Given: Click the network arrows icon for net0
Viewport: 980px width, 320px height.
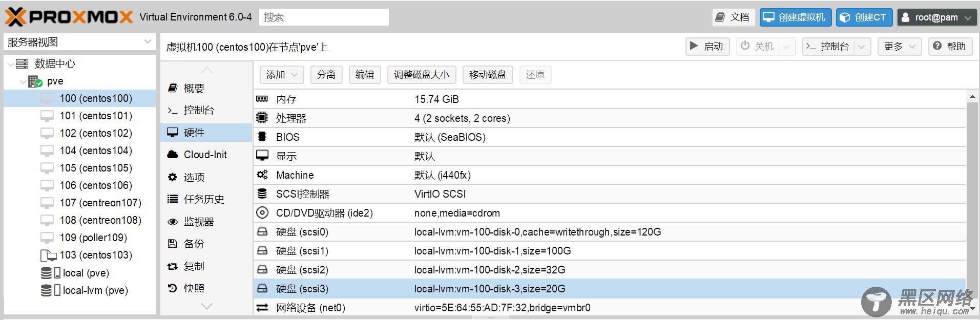Looking at the screenshot, I should [x=262, y=307].
